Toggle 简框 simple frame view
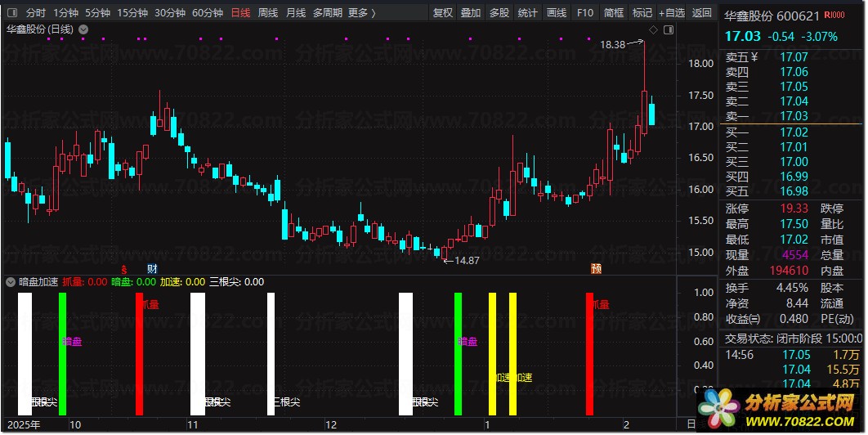Image resolution: width=868 pixels, height=435 pixels. point(613,12)
